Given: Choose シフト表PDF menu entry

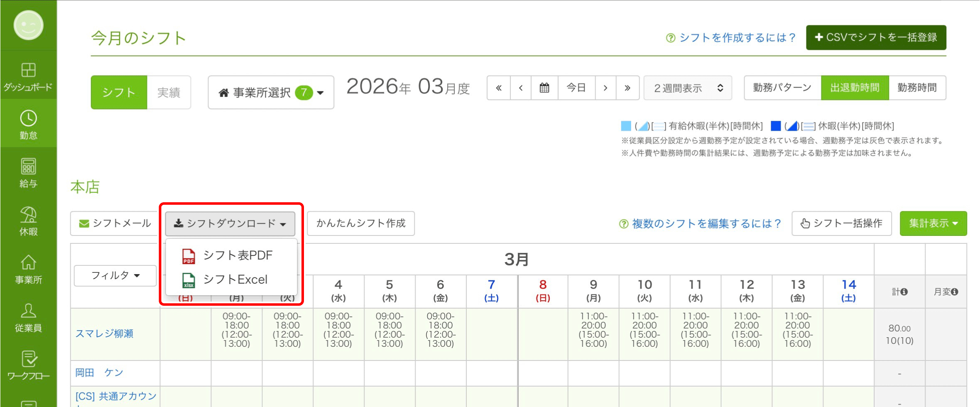Looking at the screenshot, I should point(231,255).
